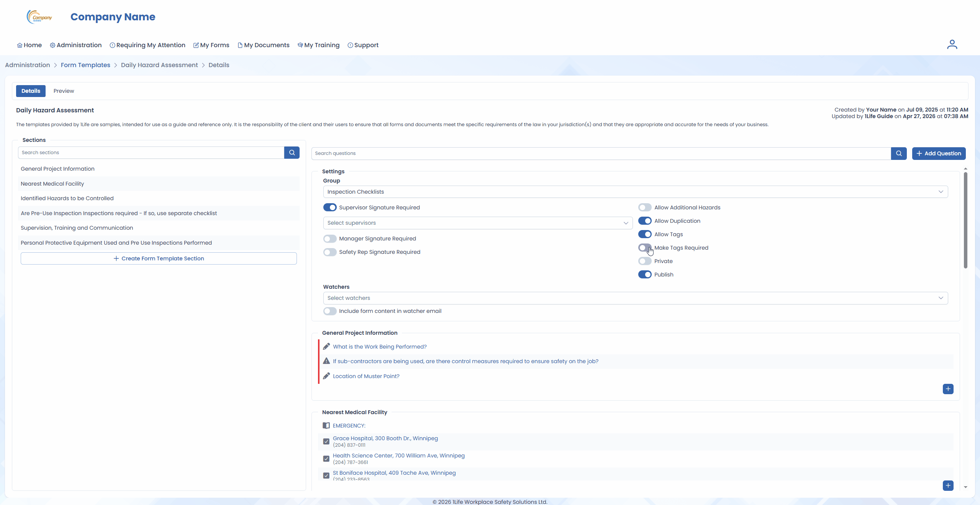The height and width of the screenshot is (505, 980).
Task: Select Identified Hazards to be Controlled section
Action: (159, 198)
